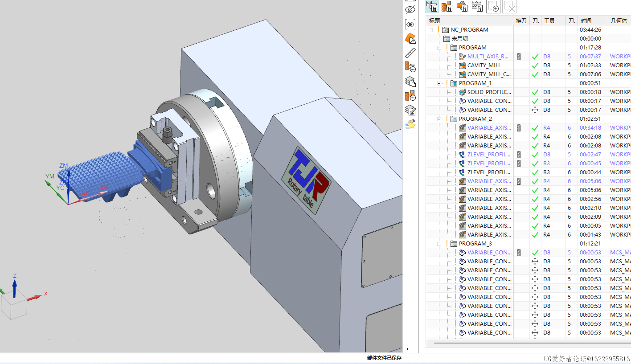Collapse the PROGRAM_3 group

click(439, 244)
